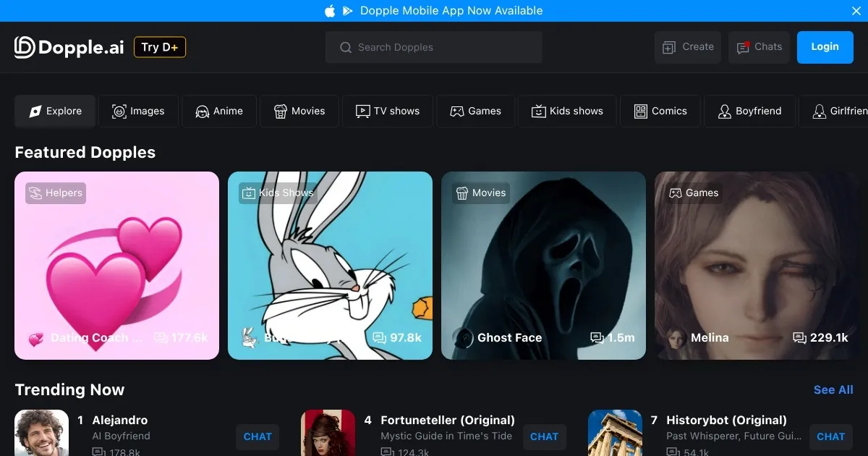Click the Search Dopples input field
Screen dimensions: 868x456
click(434, 47)
